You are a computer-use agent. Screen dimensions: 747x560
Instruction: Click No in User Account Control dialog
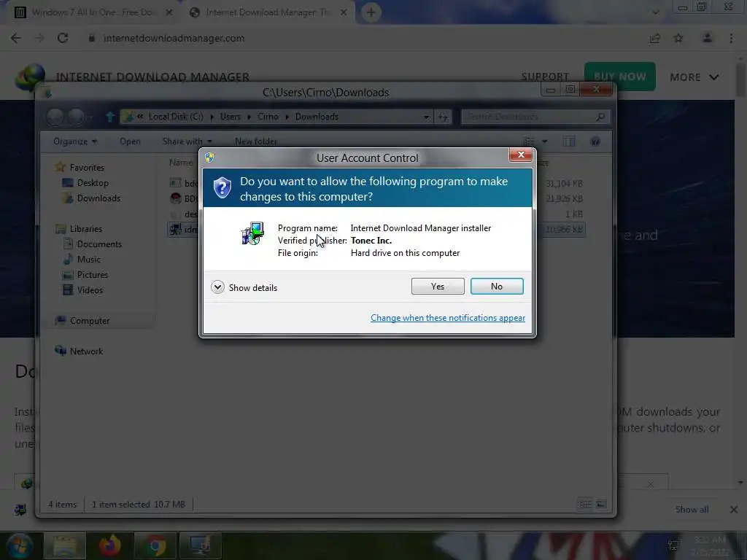(497, 286)
